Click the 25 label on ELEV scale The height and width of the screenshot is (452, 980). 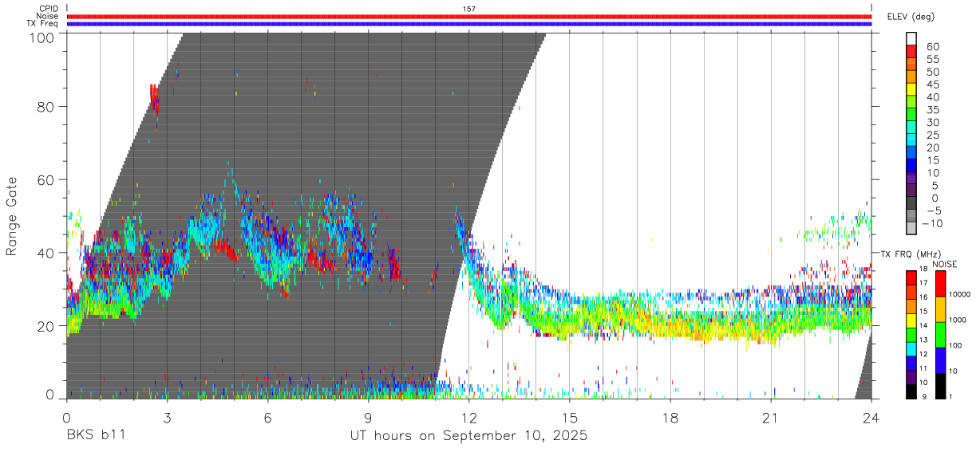click(933, 135)
